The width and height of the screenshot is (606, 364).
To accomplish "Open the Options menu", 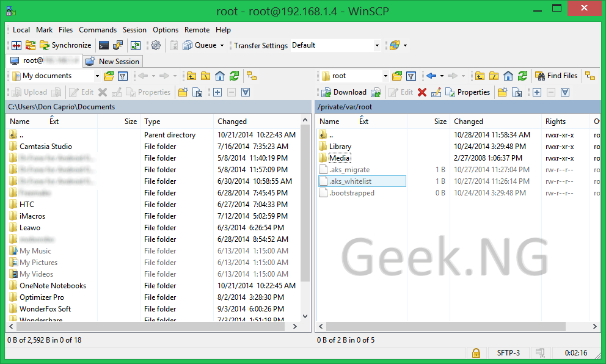I will [x=166, y=30].
